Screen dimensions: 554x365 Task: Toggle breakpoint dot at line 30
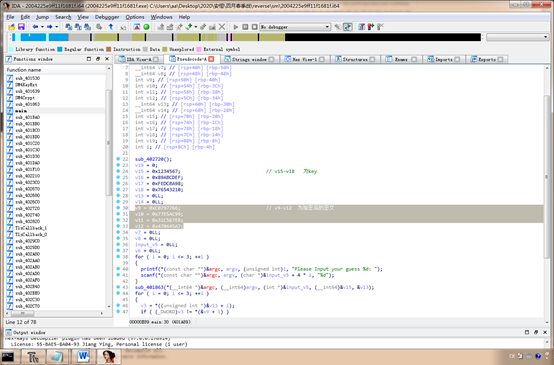[x=118, y=208]
